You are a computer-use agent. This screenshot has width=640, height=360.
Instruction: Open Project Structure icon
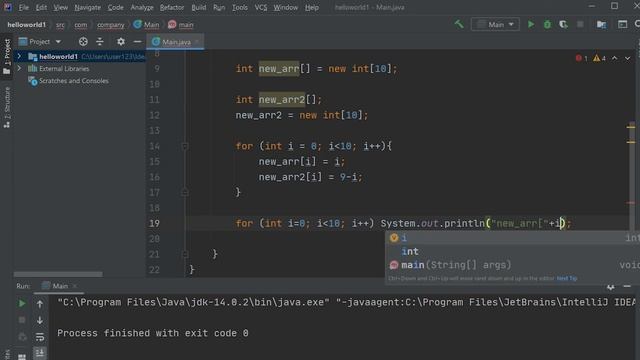pos(601,24)
